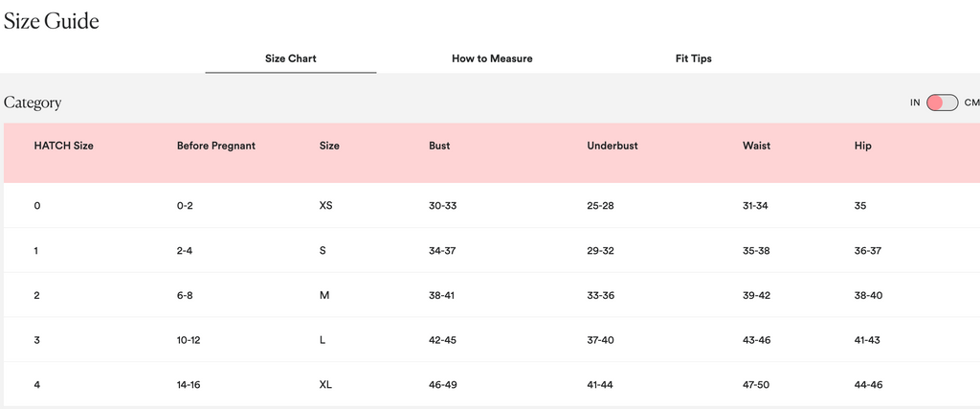Toggle the IN/CM unit switch

click(x=942, y=102)
